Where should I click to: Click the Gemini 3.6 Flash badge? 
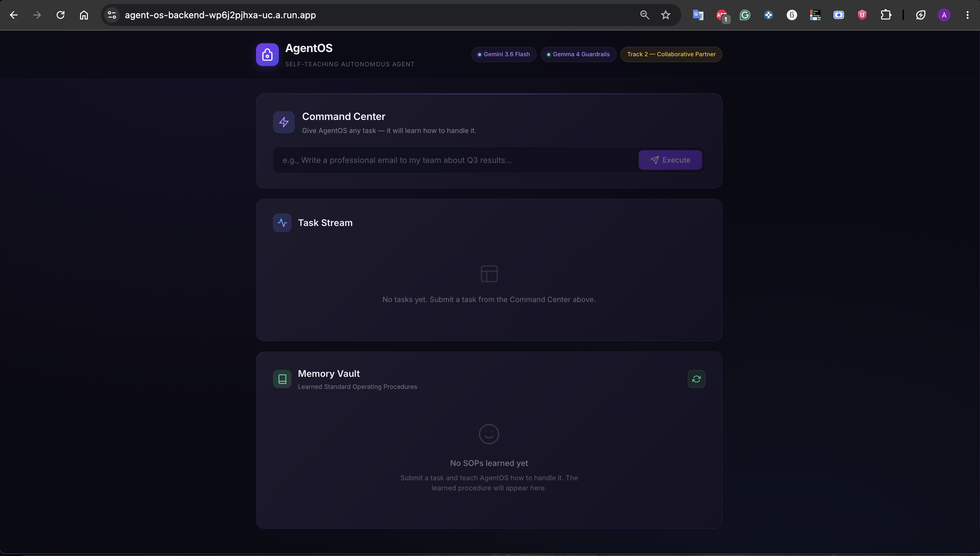click(x=504, y=54)
